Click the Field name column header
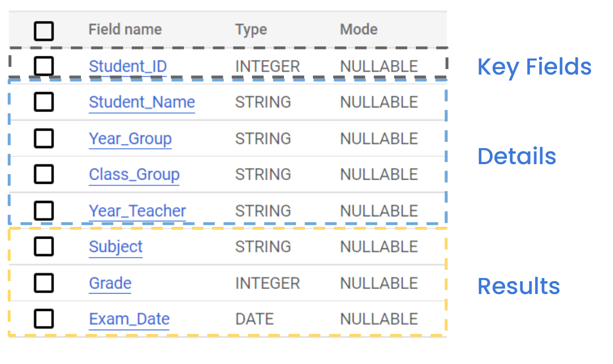The image size is (613, 364). (125, 30)
